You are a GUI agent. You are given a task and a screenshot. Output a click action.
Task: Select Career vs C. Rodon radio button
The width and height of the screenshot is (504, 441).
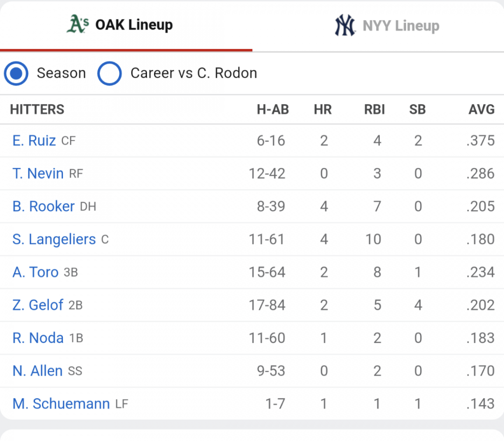pyautogui.click(x=110, y=73)
